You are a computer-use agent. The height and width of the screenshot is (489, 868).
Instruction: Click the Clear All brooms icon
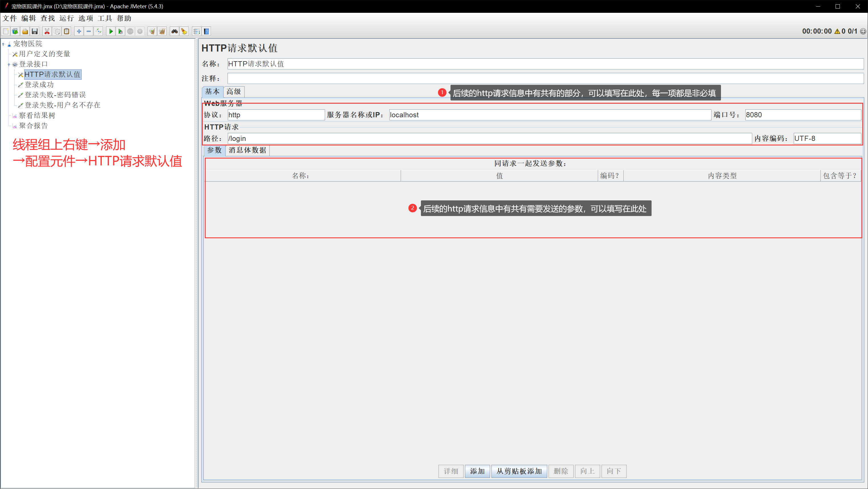[x=162, y=31]
